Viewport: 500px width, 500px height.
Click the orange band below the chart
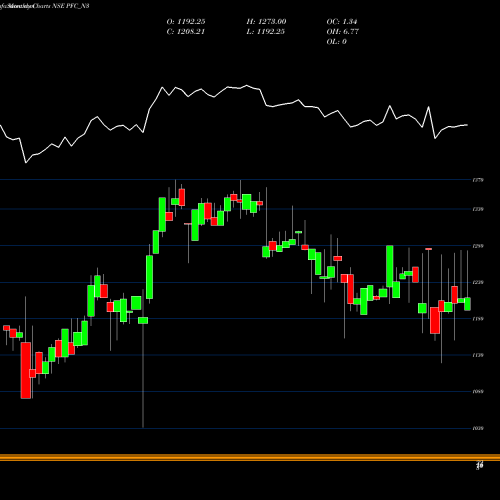pos(250,457)
